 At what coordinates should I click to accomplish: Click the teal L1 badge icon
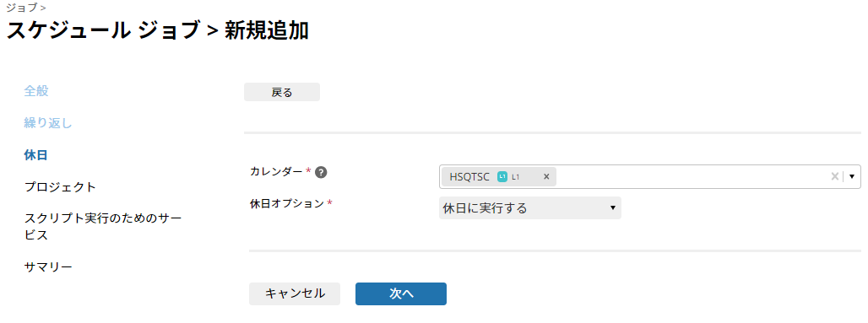pos(502,177)
